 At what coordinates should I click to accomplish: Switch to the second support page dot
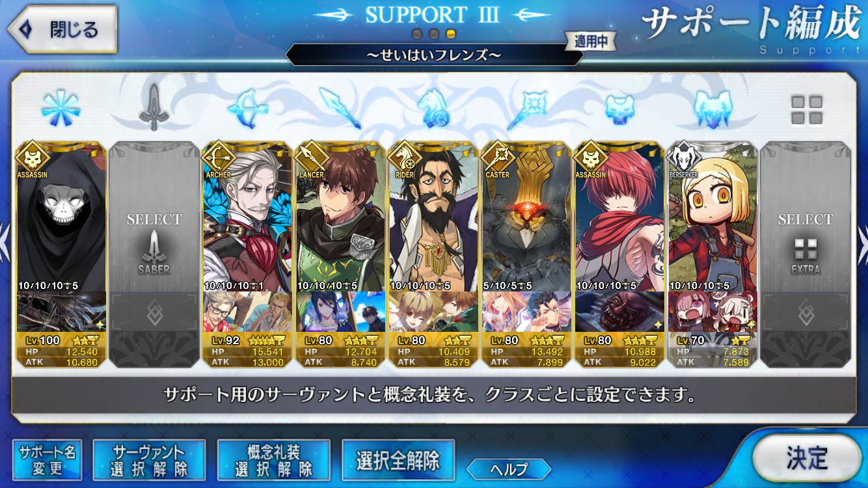(433, 34)
